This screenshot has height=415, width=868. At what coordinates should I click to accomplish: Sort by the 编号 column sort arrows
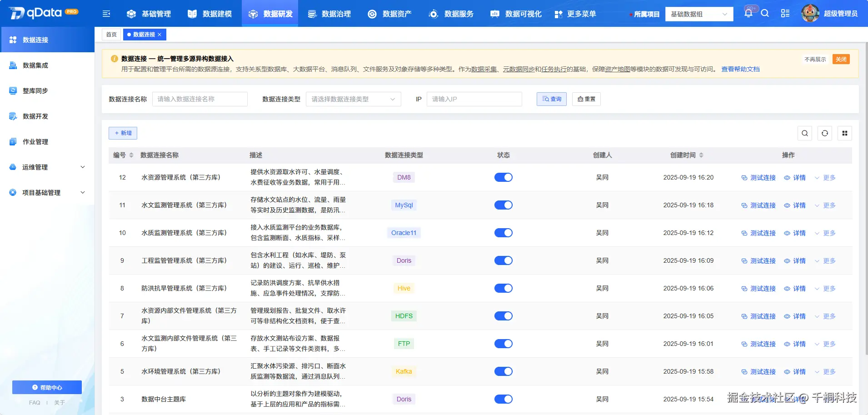[x=131, y=155]
